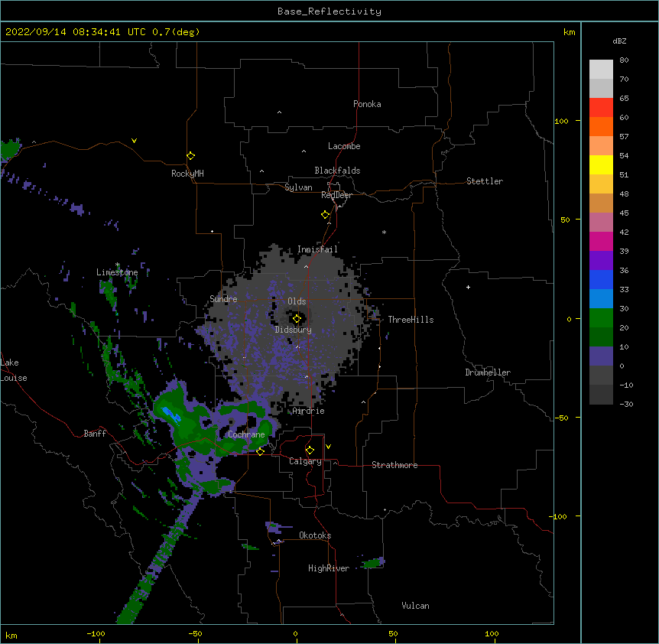The width and height of the screenshot is (659, 644).
Task: Click the yellow diamond marker above Calgary label
Action: pyautogui.click(x=310, y=450)
